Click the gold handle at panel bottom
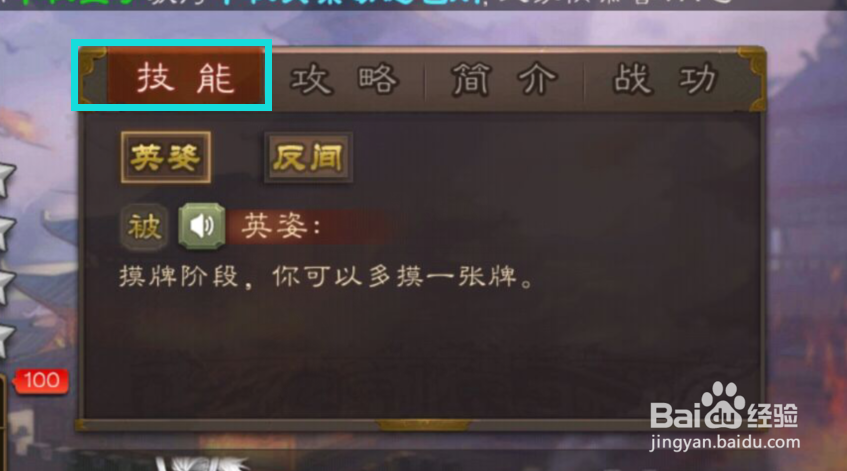The width and height of the screenshot is (847, 471). (x=423, y=425)
